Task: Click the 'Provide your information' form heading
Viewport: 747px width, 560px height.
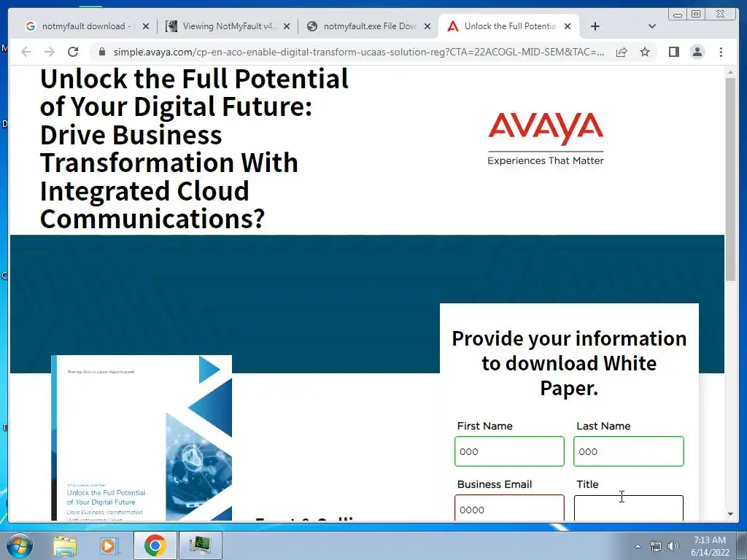Action: (x=569, y=363)
